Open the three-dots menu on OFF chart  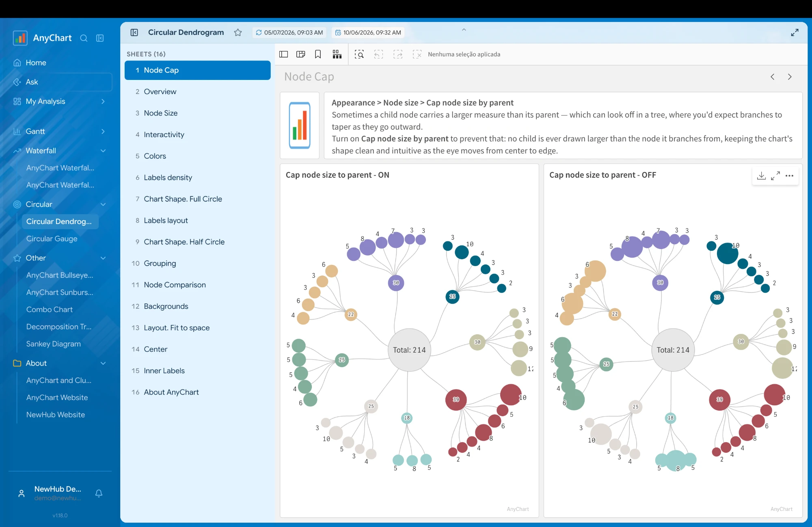tap(789, 176)
